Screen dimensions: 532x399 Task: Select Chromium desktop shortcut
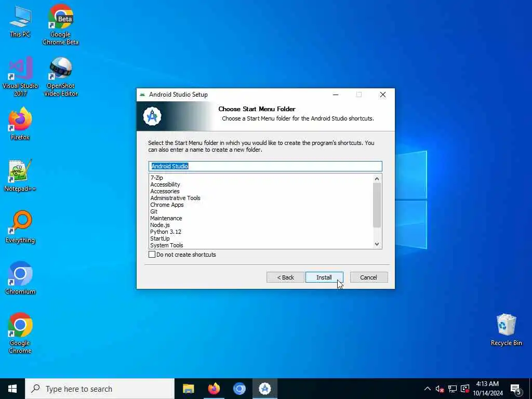coord(20,278)
